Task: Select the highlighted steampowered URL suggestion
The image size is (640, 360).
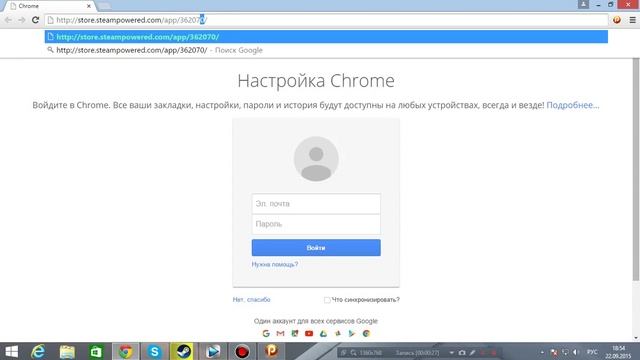Action: coord(326,37)
